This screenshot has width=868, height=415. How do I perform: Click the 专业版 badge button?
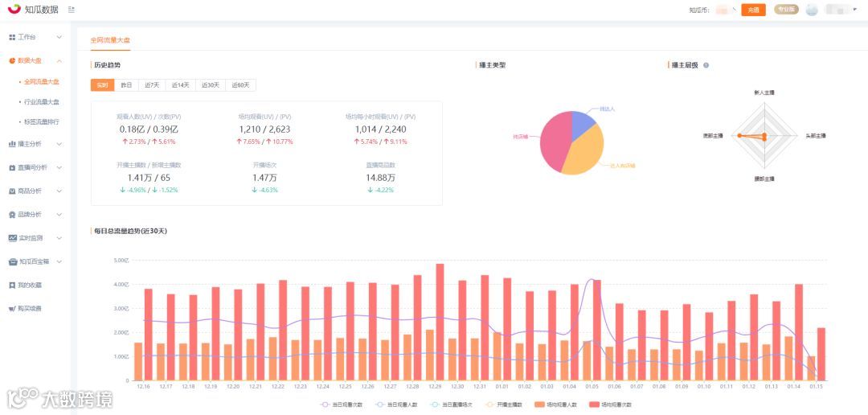click(x=786, y=9)
